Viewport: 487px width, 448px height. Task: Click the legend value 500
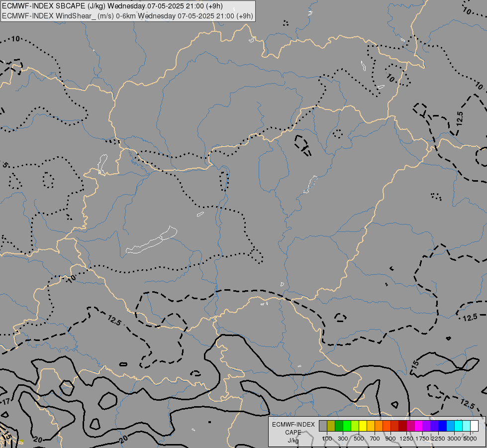[x=359, y=439]
